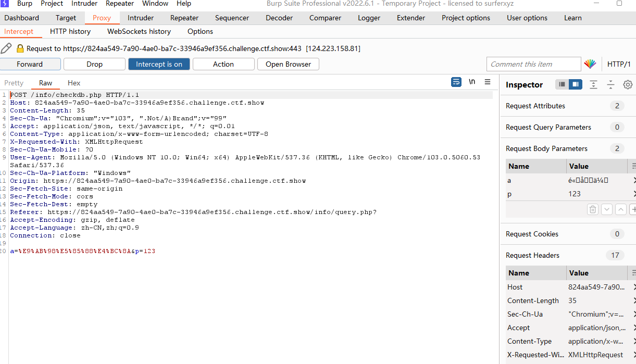Click the Forward button

(30, 64)
